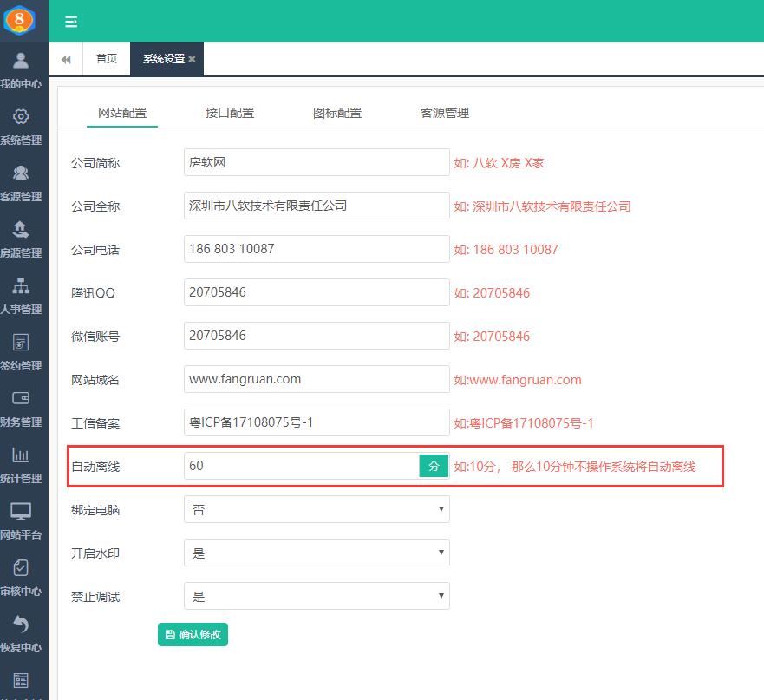This screenshot has height=700, width=764.
Task: Open 客源管理 sidebar icon
Action: [21, 173]
